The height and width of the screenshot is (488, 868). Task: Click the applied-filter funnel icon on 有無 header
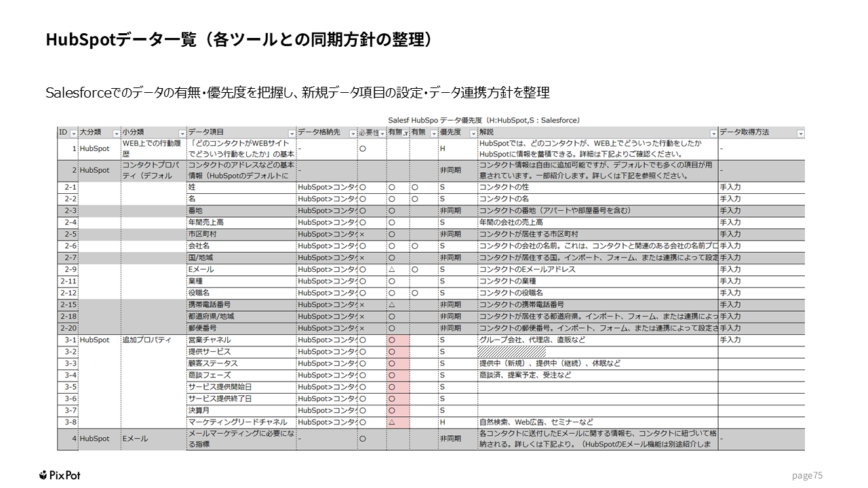pyautogui.click(x=406, y=134)
